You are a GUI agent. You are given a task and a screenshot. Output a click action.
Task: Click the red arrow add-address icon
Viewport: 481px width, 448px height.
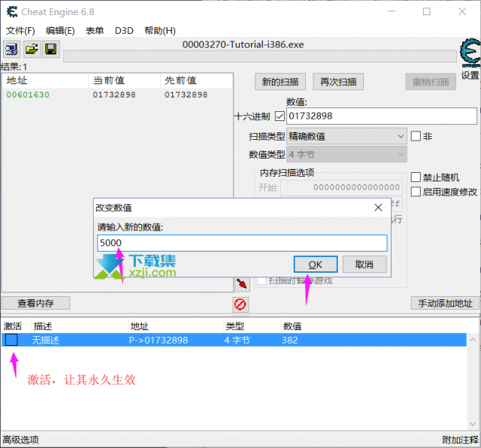tap(242, 283)
